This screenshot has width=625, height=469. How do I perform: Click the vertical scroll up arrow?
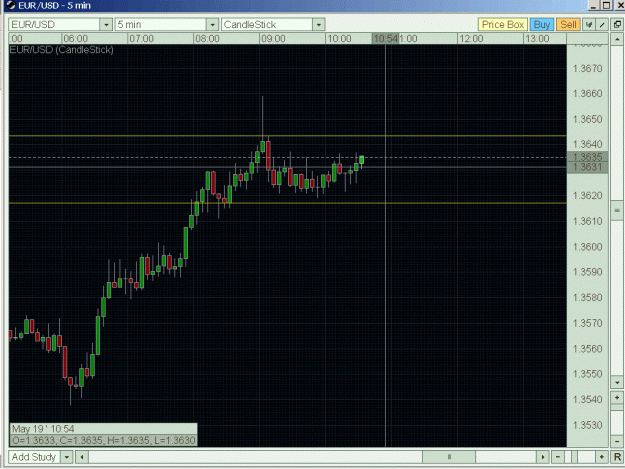(x=617, y=39)
